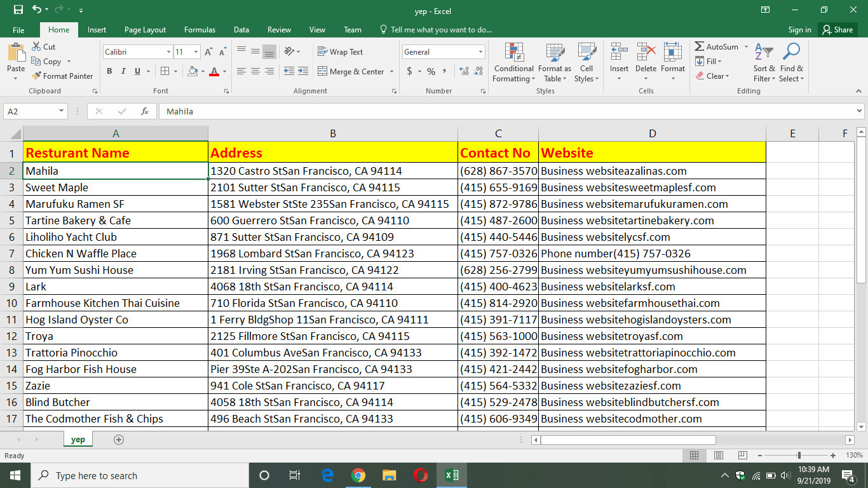Viewport: 868px width, 488px height.
Task: Expand the formula bar
Action: pyautogui.click(x=860, y=111)
